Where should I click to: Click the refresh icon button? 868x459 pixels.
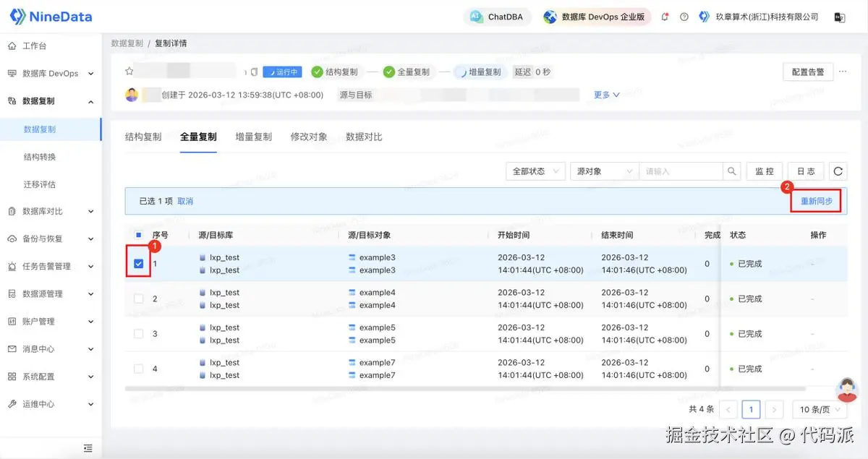coord(838,171)
